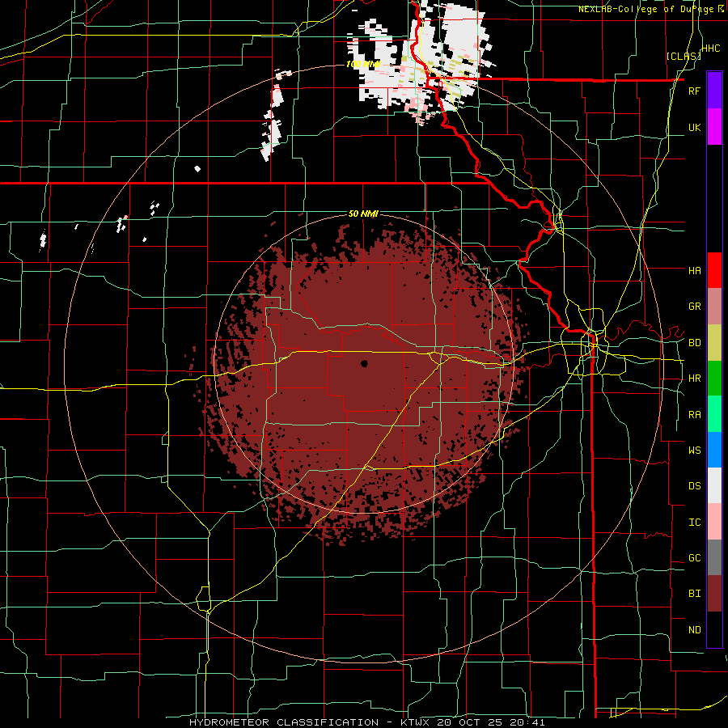The image size is (728, 728).
Task: Click the dark green HR legend swatch
Action: click(714, 379)
